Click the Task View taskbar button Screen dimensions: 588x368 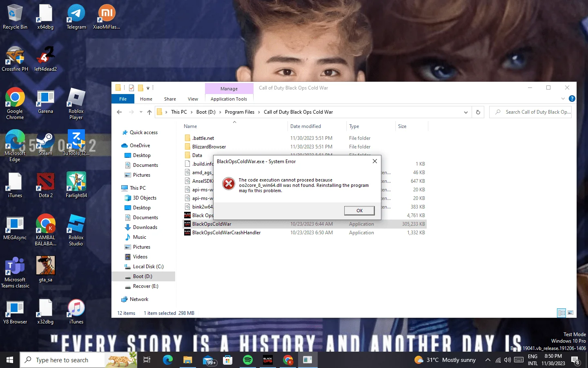click(147, 360)
